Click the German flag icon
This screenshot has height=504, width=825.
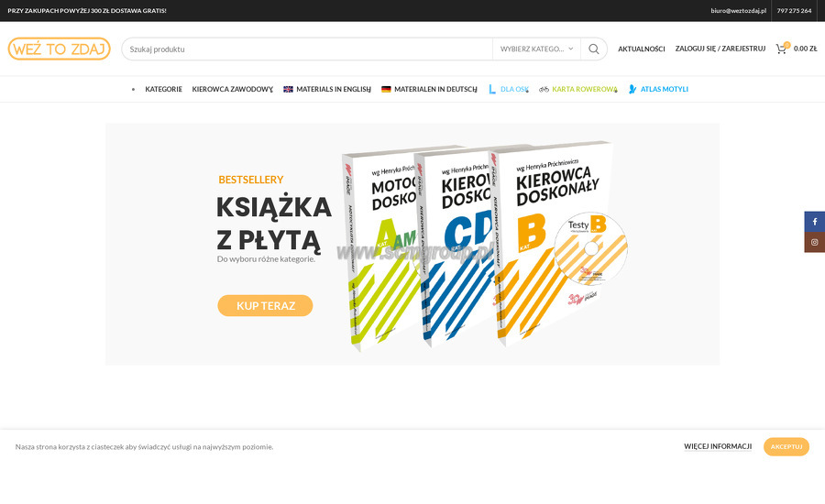tap(386, 90)
